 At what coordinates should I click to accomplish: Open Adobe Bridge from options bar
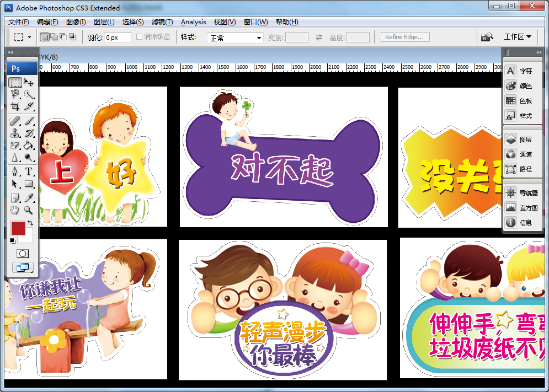point(487,37)
